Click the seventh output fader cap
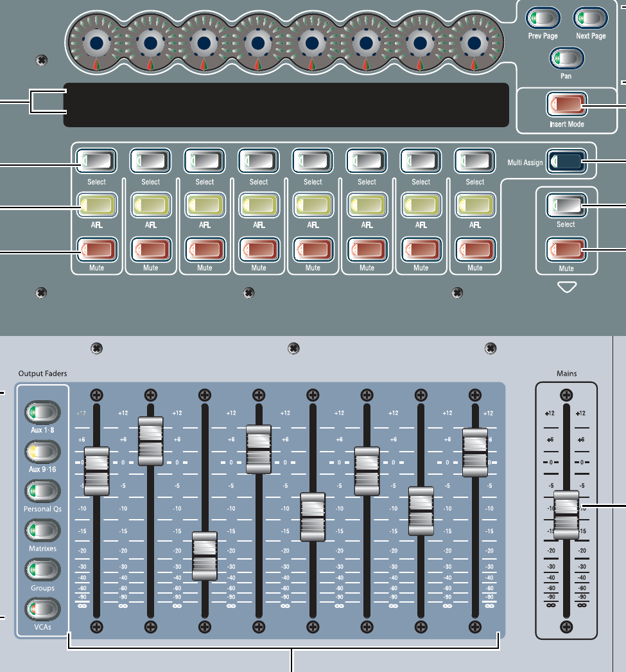This screenshot has width=626, height=672. coord(421,511)
